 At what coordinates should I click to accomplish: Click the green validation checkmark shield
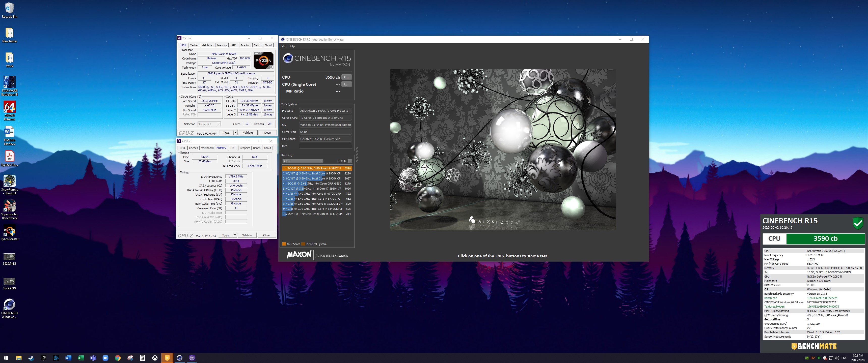(x=858, y=223)
